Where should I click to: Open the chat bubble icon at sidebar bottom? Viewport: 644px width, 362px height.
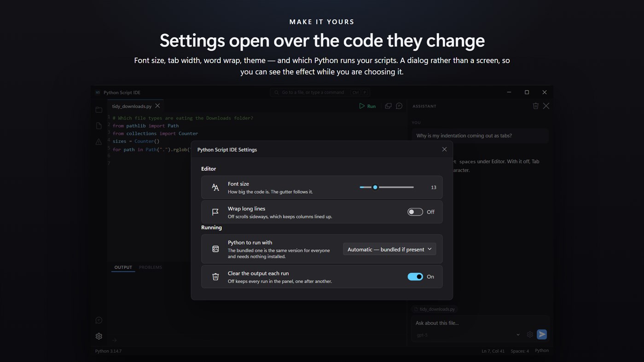99,320
